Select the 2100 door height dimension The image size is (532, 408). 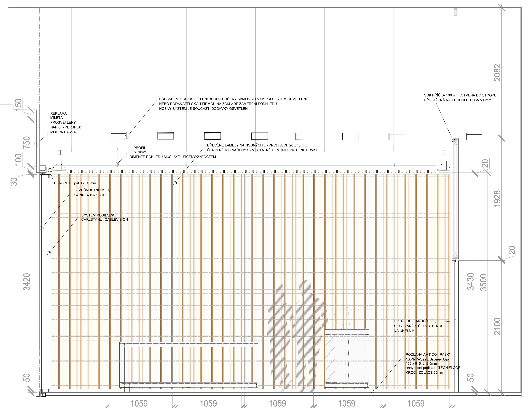tap(498, 326)
